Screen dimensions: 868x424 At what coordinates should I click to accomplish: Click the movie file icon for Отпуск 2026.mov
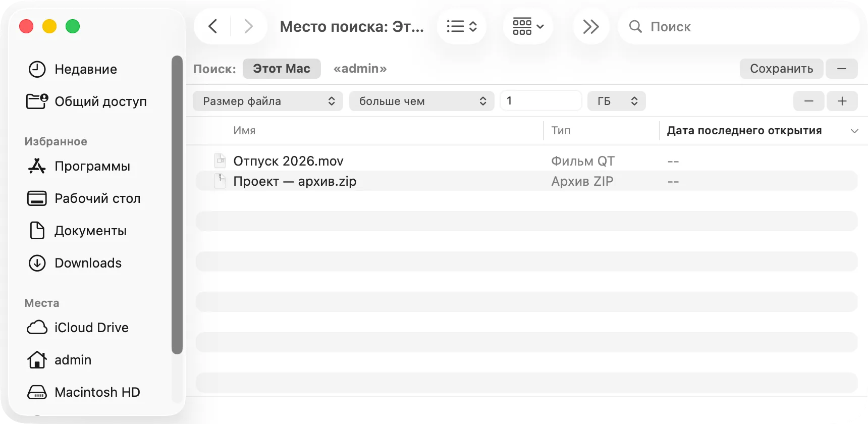[220, 161]
